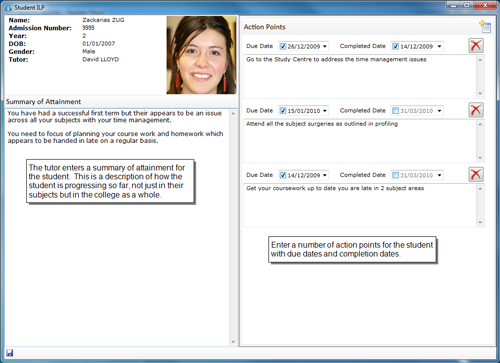Image resolution: width=500 pixels, height=363 pixels.
Task: Enable the second Completed Date checkbox
Action: pyautogui.click(x=395, y=110)
